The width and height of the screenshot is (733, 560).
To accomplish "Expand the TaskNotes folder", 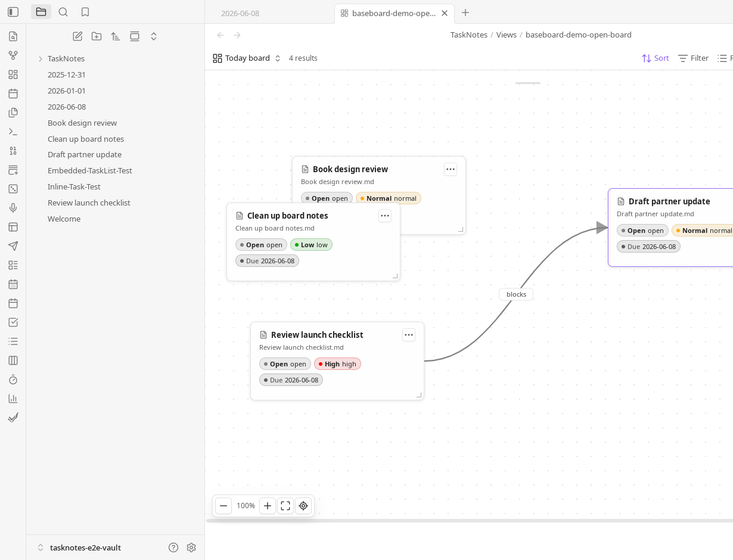I will [x=41, y=59].
